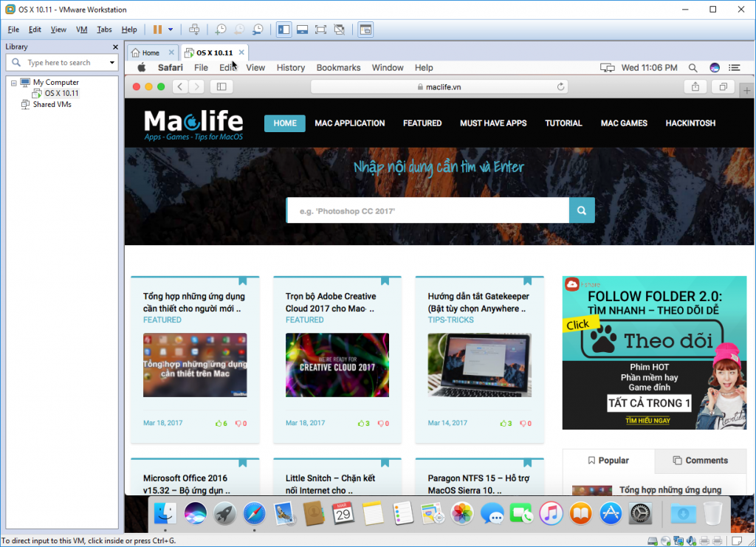The height and width of the screenshot is (547, 756).
Task: Open System Preferences from the dock
Action: tap(639, 513)
